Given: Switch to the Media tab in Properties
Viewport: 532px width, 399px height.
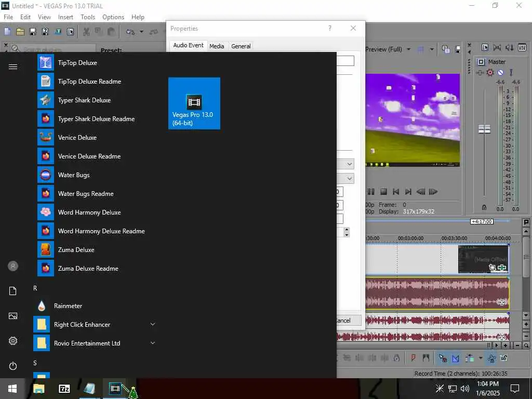Looking at the screenshot, I should pos(217,46).
